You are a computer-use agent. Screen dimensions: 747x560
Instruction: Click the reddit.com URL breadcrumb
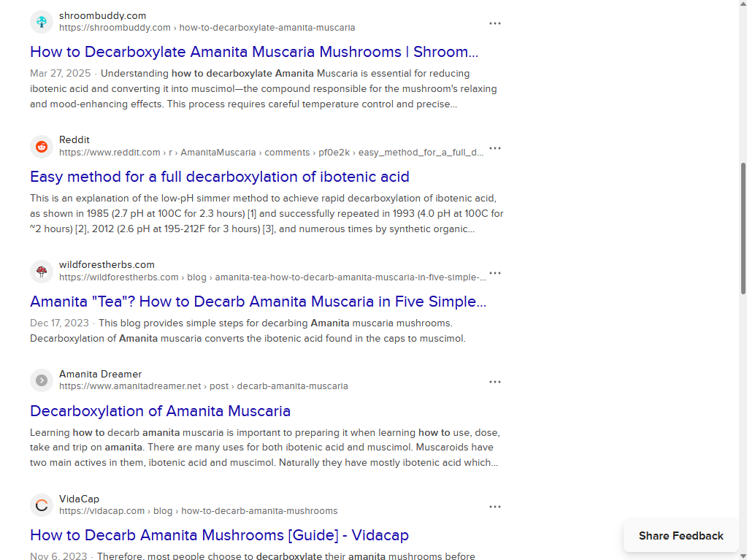[x=271, y=153]
